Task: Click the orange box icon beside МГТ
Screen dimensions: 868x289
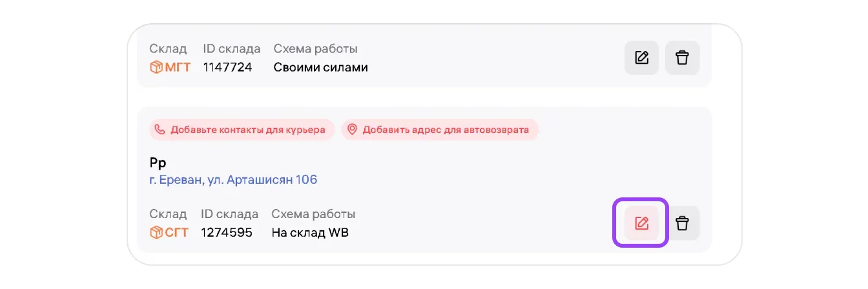Action: 156,67
